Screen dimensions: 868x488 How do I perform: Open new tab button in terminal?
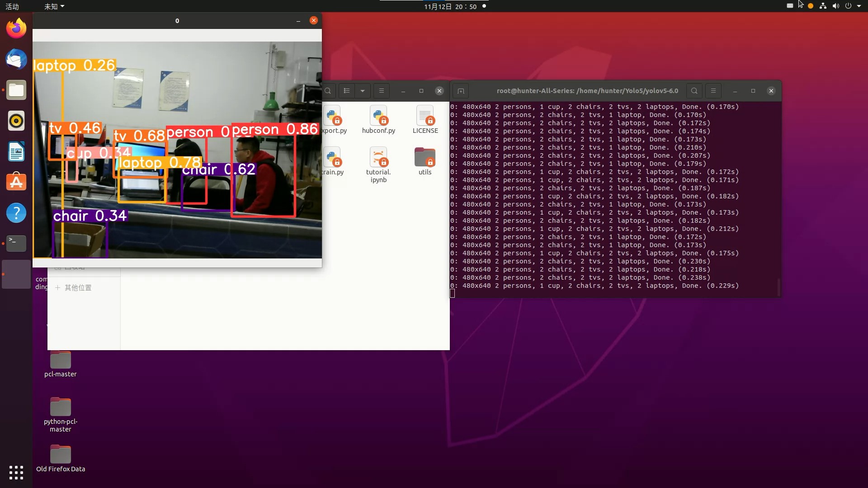[461, 91]
